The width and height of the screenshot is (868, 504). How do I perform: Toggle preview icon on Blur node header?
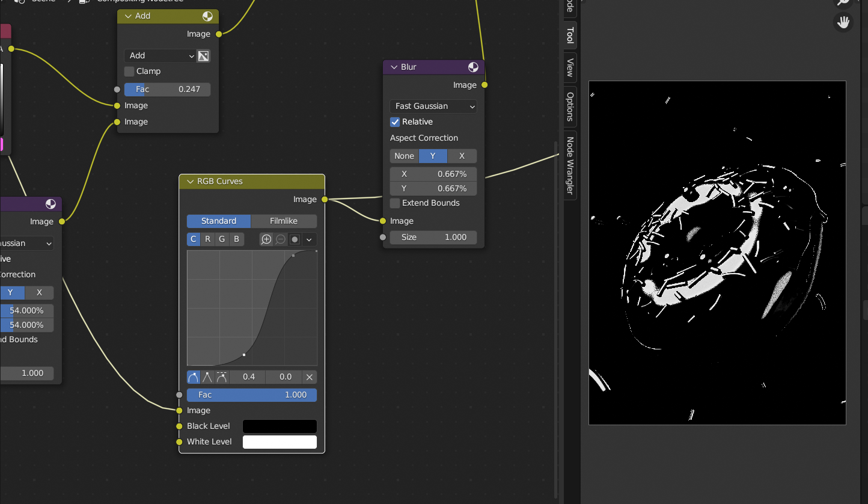473,67
